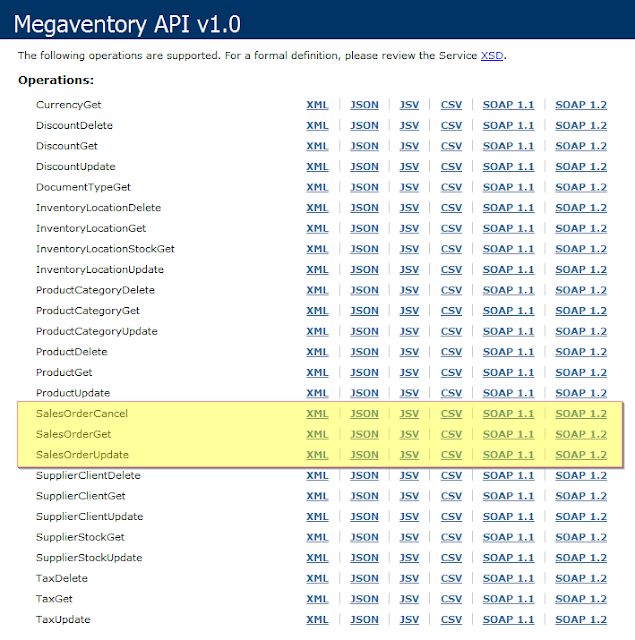Viewport: 635px width, 640px height.
Task: Click the ProductUpdate operation name
Action: coord(73,393)
